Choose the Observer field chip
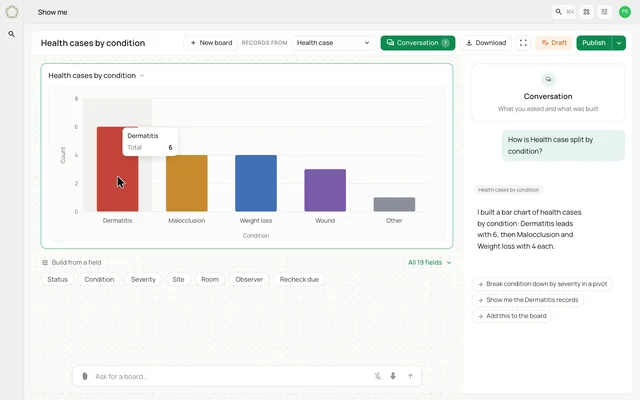Image resolution: width=640 pixels, height=400 pixels. point(249,280)
